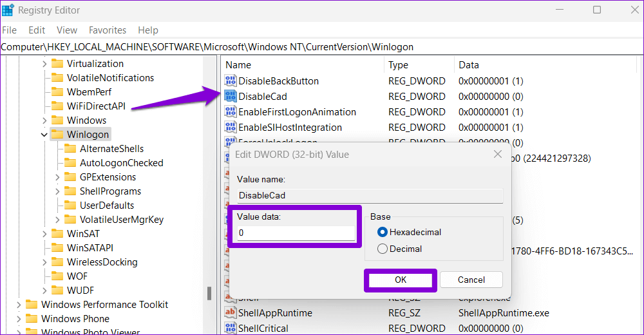644x335 pixels.
Task: Click the WirelessDocking folder icon
Action: pyautogui.click(x=57, y=262)
